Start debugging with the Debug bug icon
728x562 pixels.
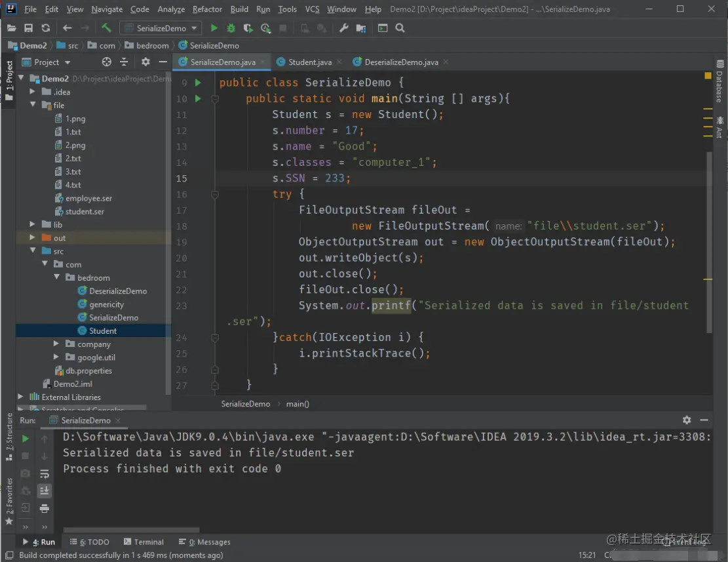[231, 28]
